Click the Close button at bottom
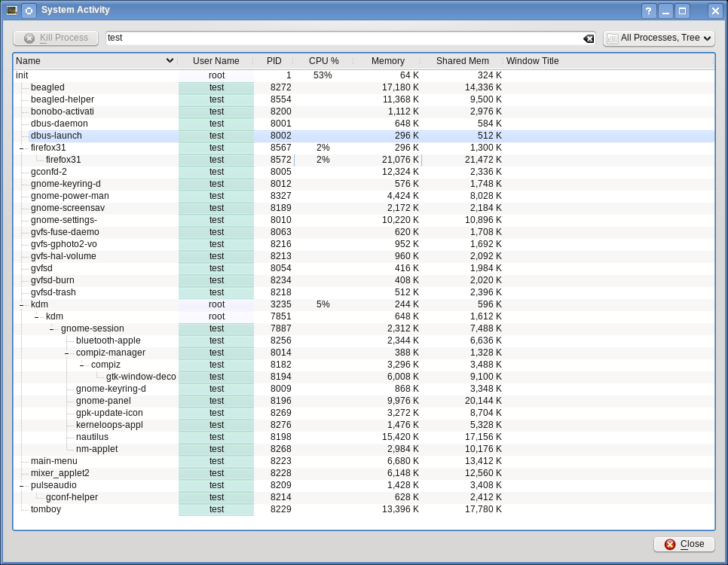 684,544
